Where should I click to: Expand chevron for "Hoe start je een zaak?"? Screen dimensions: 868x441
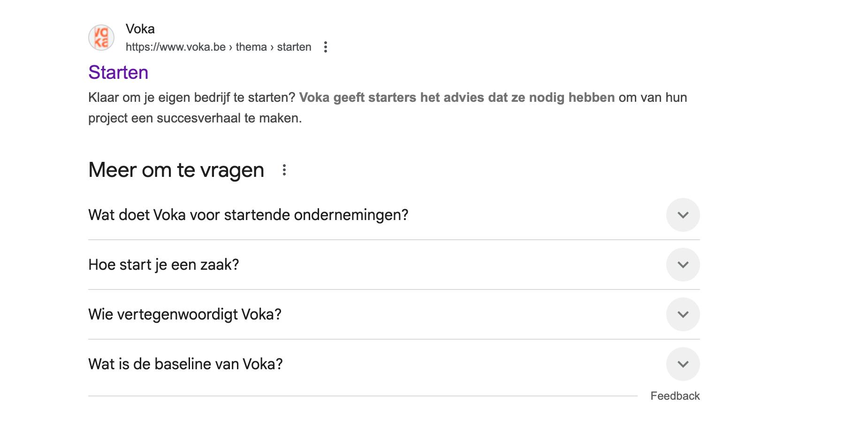(683, 265)
